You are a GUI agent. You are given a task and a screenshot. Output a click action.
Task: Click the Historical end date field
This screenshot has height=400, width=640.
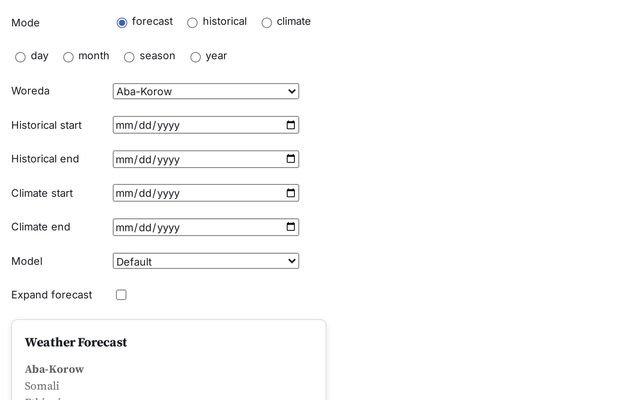pyautogui.click(x=190, y=159)
